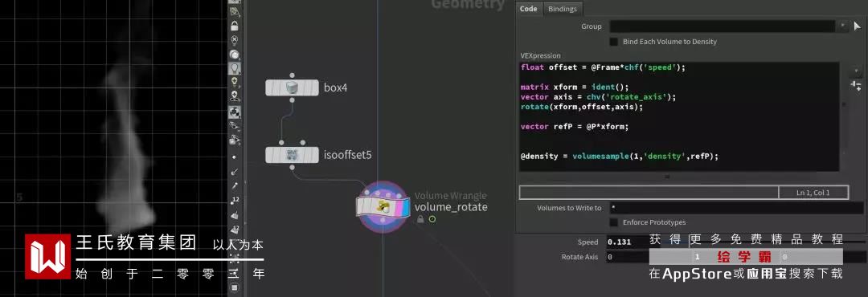This screenshot has width=868, height=297.
Task: Select the volume_rotate Volume Wrangle node
Action: (383, 207)
